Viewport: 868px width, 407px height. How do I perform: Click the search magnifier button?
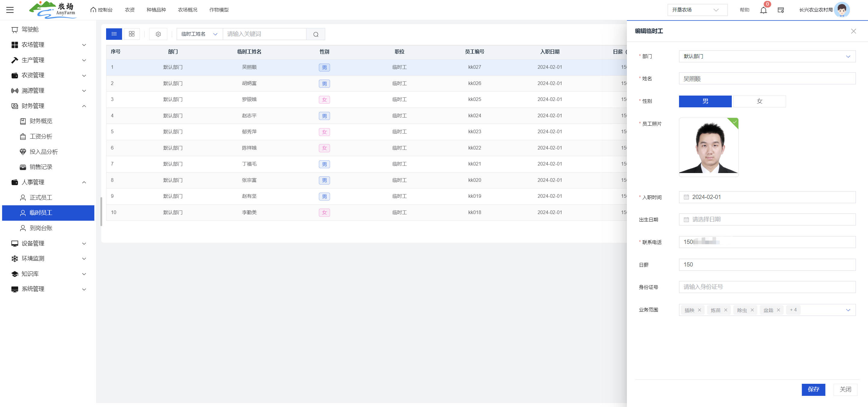pos(316,34)
